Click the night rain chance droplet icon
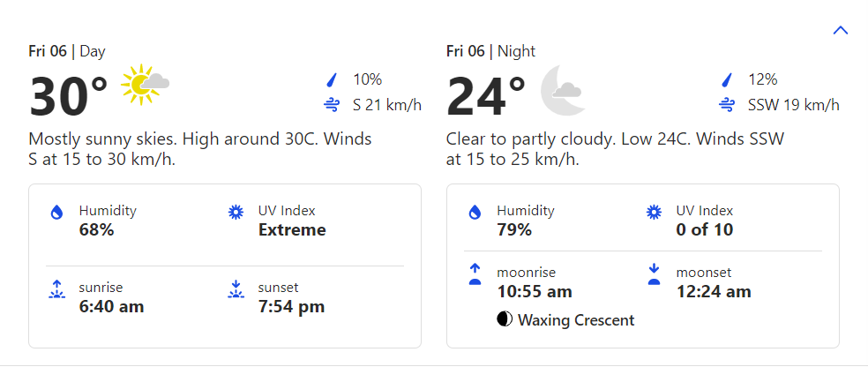868x367 pixels. tap(727, 80)
